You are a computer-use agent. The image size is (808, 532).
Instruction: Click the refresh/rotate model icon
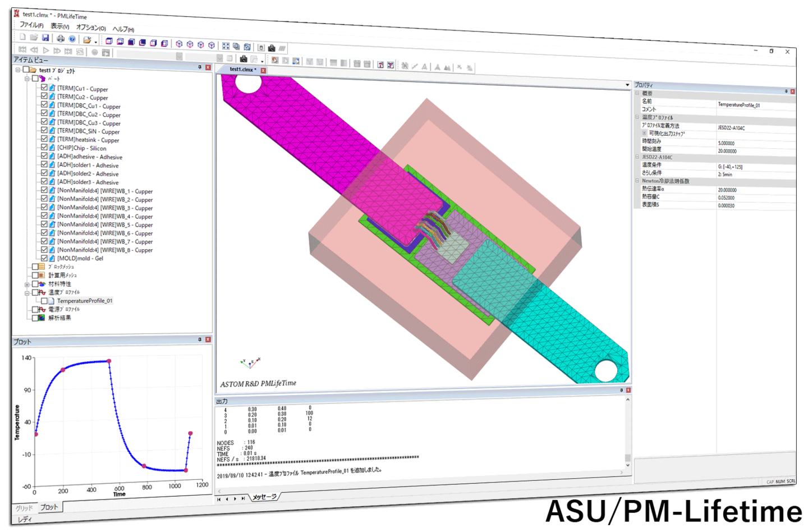pyautogui.click(x=246, y=47)
